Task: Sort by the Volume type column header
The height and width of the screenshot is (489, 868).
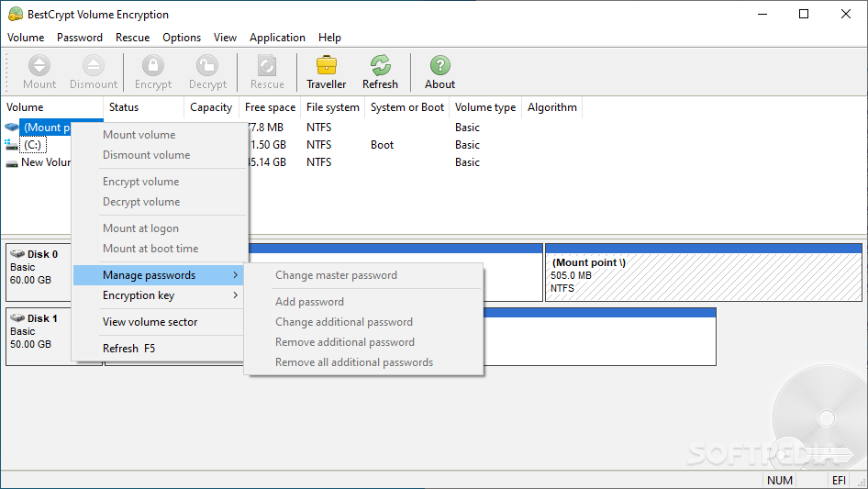Action: click(x=485, y=107)
